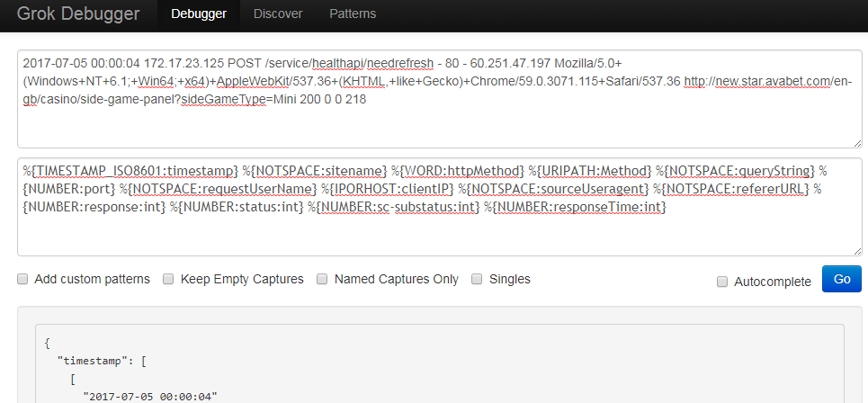Image resolution: width=868 pixels, height=403 pixels.
Task: Click the Grok Debugger brand title
Action: coord(78,14)
